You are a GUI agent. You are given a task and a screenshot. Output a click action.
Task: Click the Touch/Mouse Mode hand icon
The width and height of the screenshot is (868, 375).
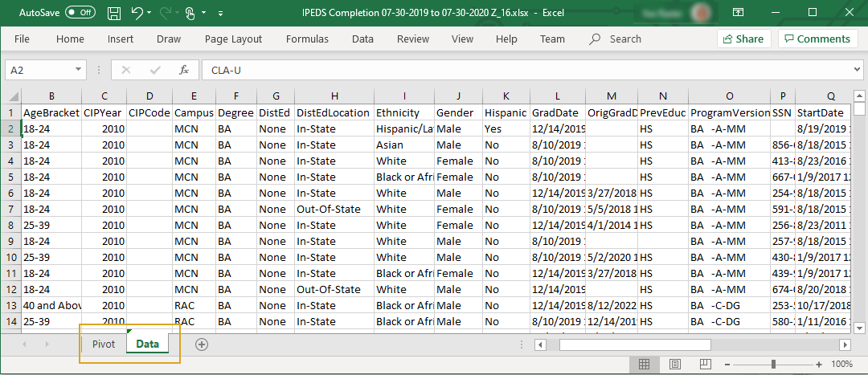coord(190,13)
